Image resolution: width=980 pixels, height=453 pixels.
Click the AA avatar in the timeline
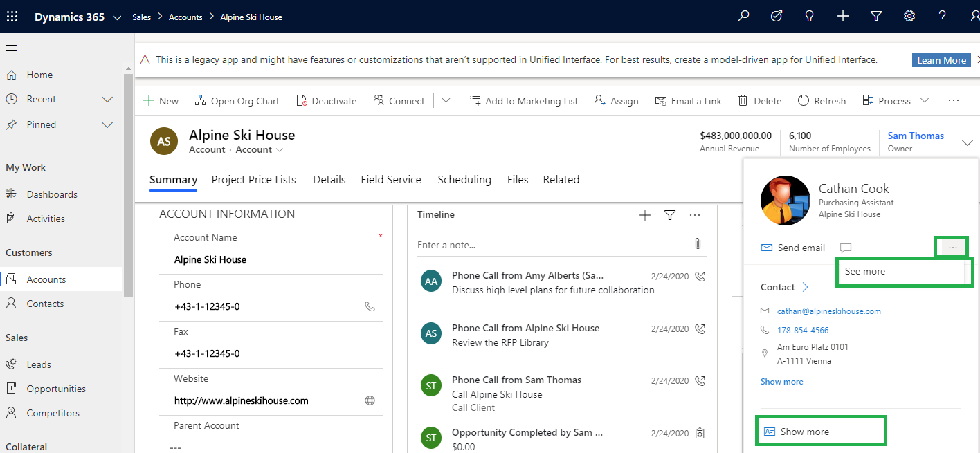coord(431,281)
